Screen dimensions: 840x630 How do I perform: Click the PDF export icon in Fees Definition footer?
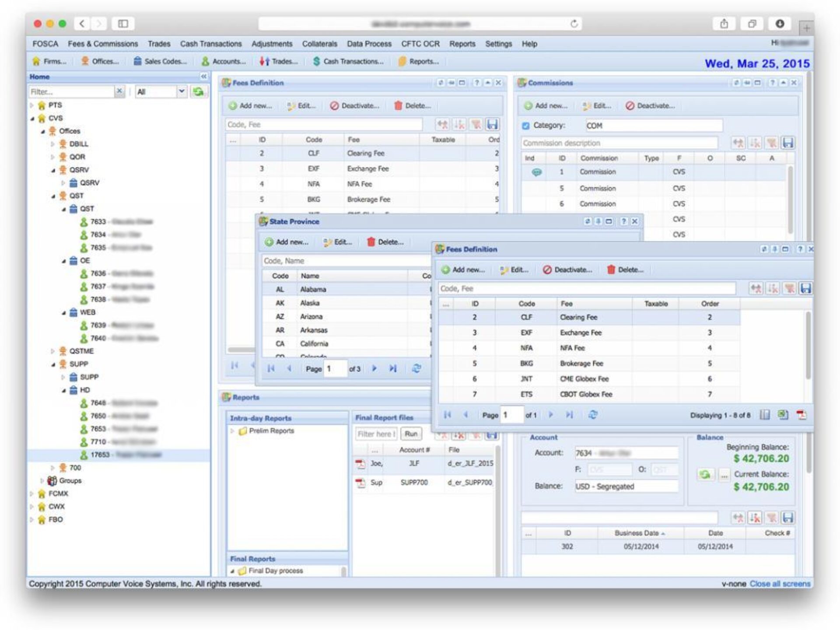pos(801,415)
